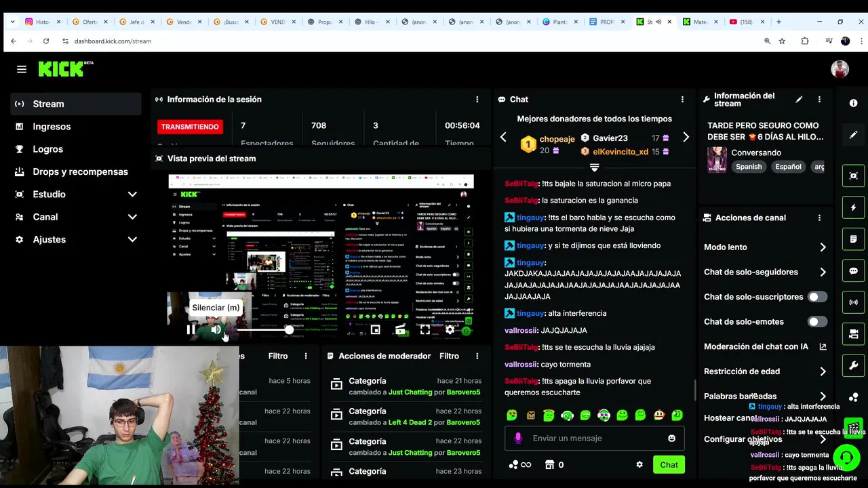Open channel actions three-dot menu
Image resolution: width=868 pixels, height=488 pixels.
(x=819, y=218)
